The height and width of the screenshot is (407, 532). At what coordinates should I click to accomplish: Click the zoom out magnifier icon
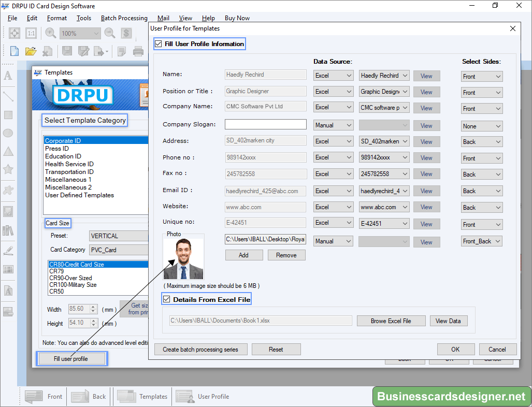coord(110,33)
